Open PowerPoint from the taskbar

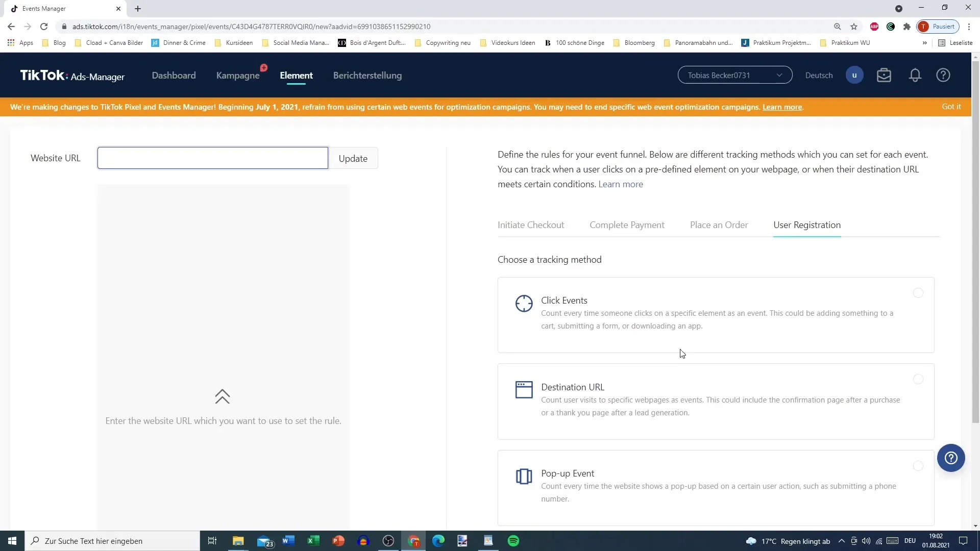[338, 541]
